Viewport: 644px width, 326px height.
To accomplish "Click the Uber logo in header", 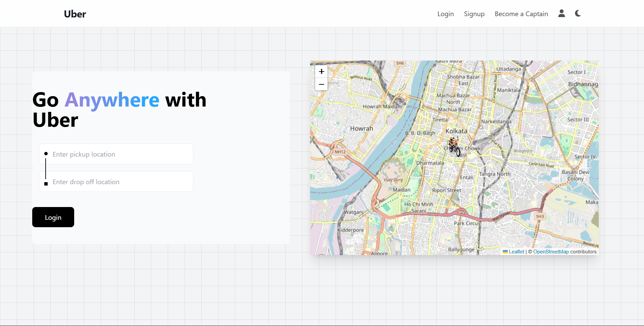I will coord(75,14).
